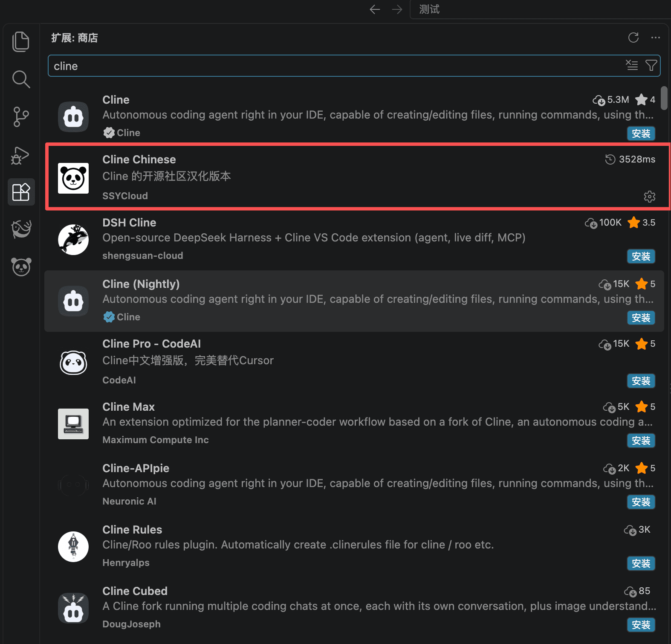
Task: Go back using the left arrow
Action: tap(375, 9)
